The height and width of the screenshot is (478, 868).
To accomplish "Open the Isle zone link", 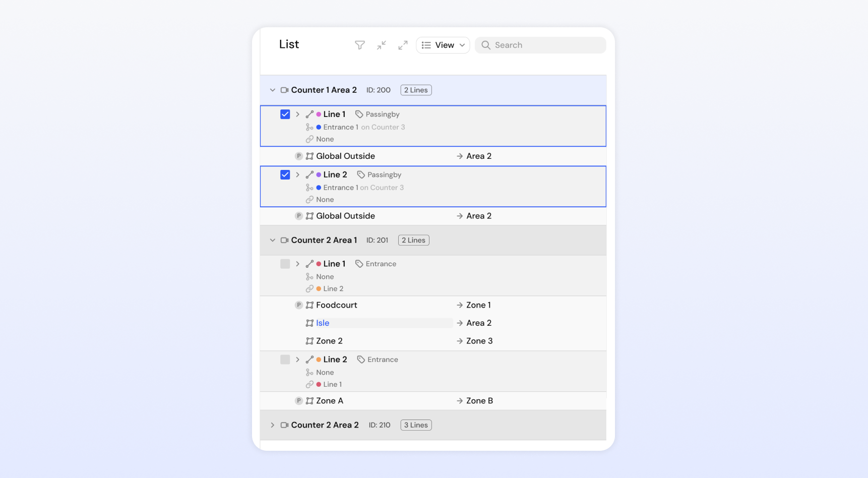I will pos(323,323).
